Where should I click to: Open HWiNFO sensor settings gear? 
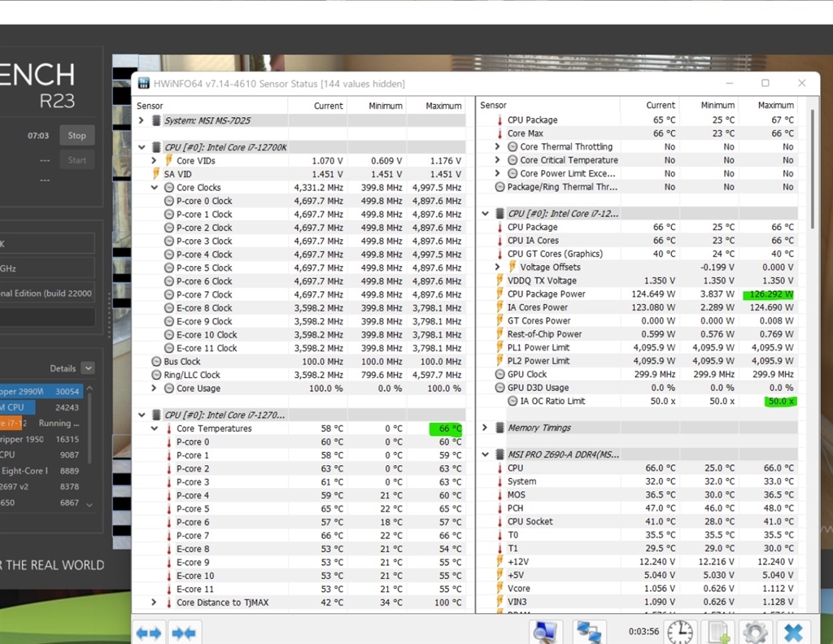[x=755, y=633]
